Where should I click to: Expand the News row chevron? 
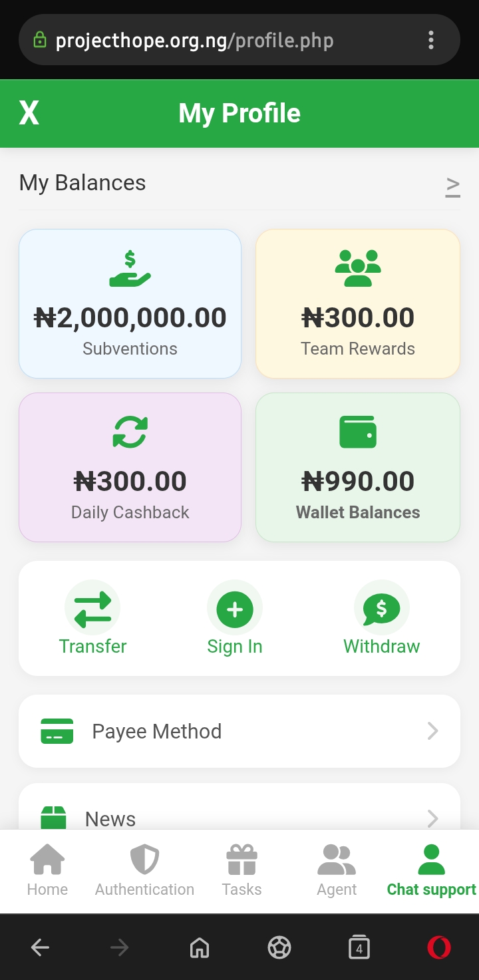click(433, 818)
